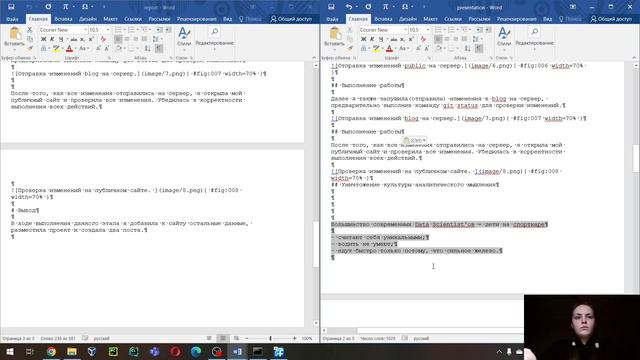Toggle italic (К) in the report window

click(x=52, y=39)
